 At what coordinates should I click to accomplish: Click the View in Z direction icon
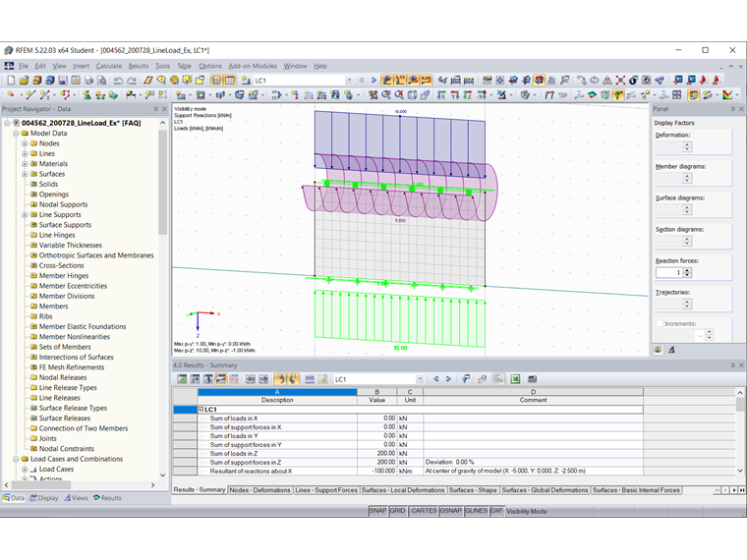(x=467, y=94)
